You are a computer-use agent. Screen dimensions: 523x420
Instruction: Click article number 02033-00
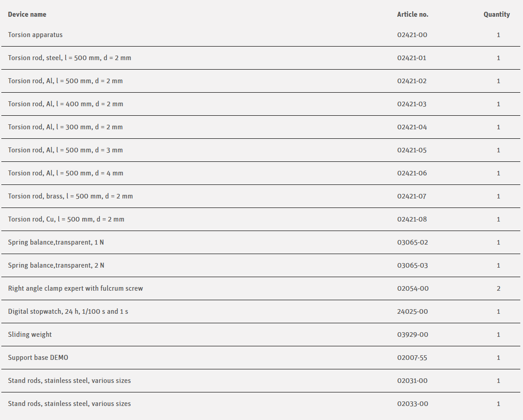tap(412, 404)
